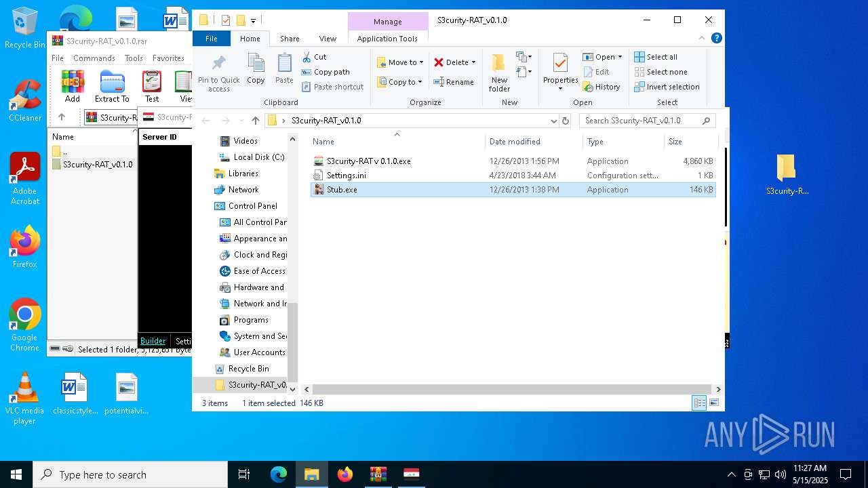Select User Accounts in navigation pane

(x=252, y=352)
